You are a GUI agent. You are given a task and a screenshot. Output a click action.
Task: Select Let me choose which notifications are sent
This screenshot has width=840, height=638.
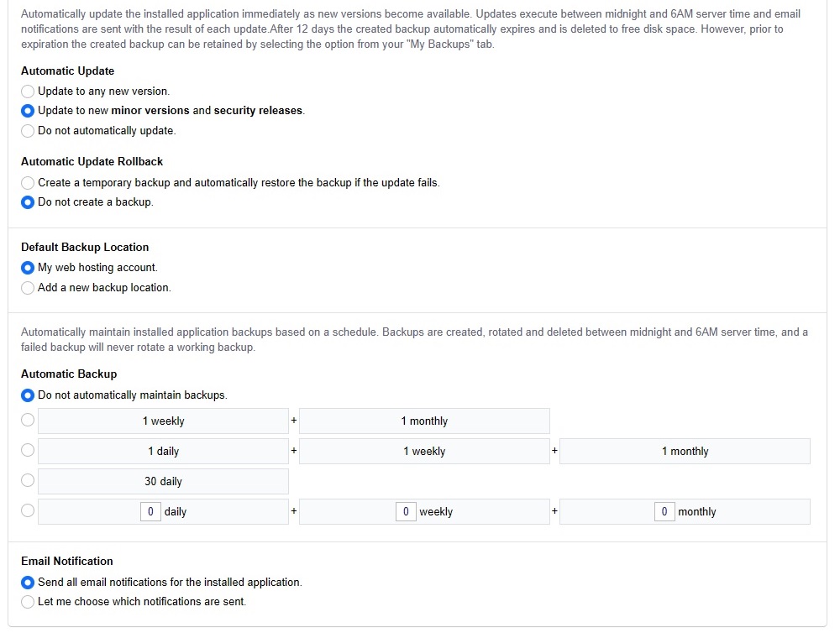coord(27,601)
